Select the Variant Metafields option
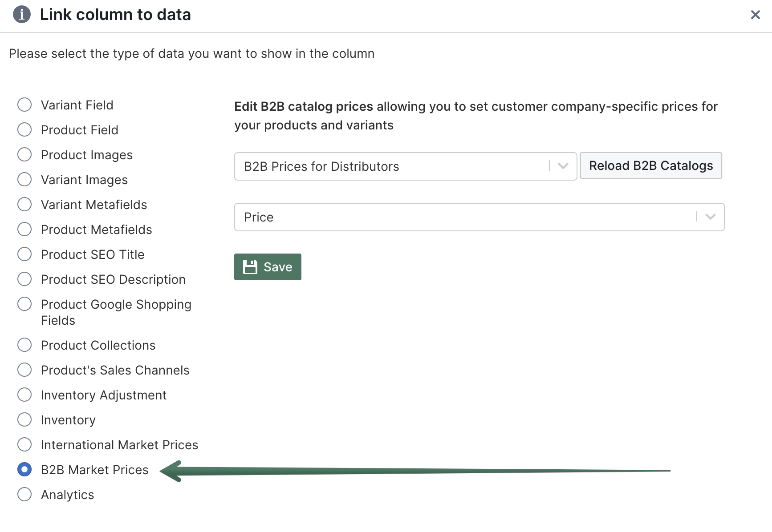772x532 pixels. pos(24,204)
